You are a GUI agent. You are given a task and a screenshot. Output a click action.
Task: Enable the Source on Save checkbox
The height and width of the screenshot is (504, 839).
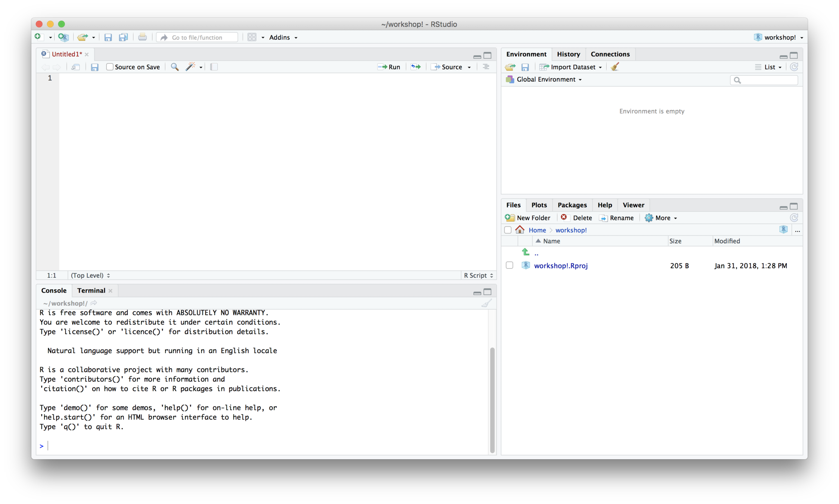110,67
